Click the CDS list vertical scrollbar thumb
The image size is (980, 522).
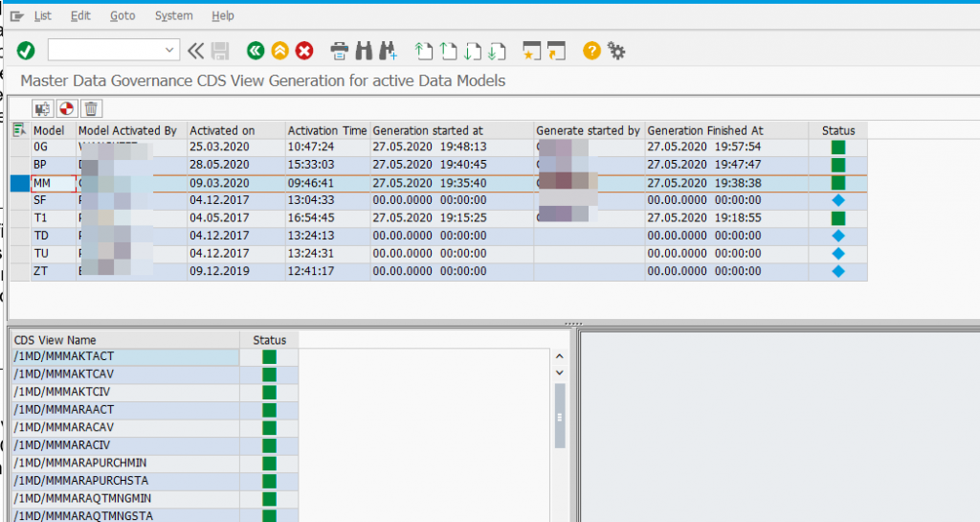pos(559,417)
